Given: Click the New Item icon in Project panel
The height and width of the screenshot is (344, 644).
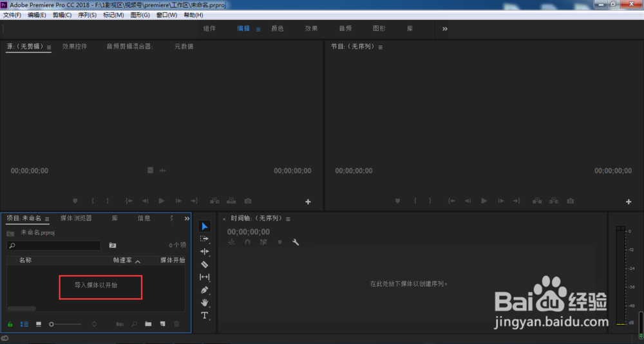Looking at the screenshot, I should click(x=163, y=324).
